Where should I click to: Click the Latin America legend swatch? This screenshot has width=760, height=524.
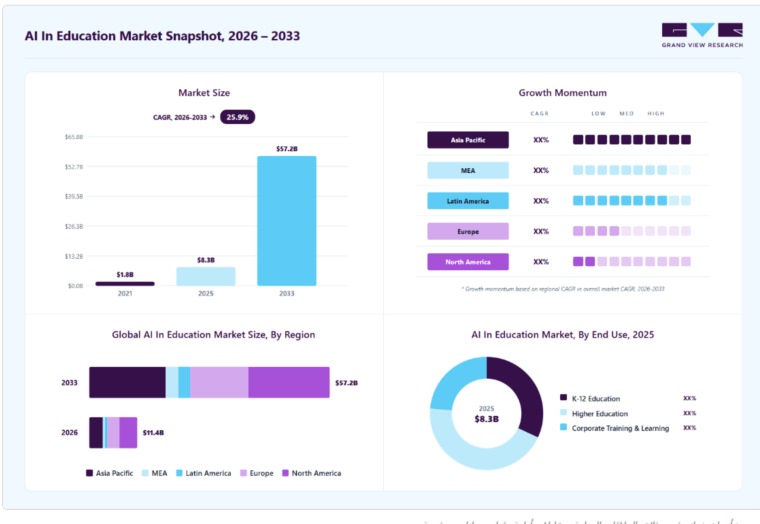point(179,473)
